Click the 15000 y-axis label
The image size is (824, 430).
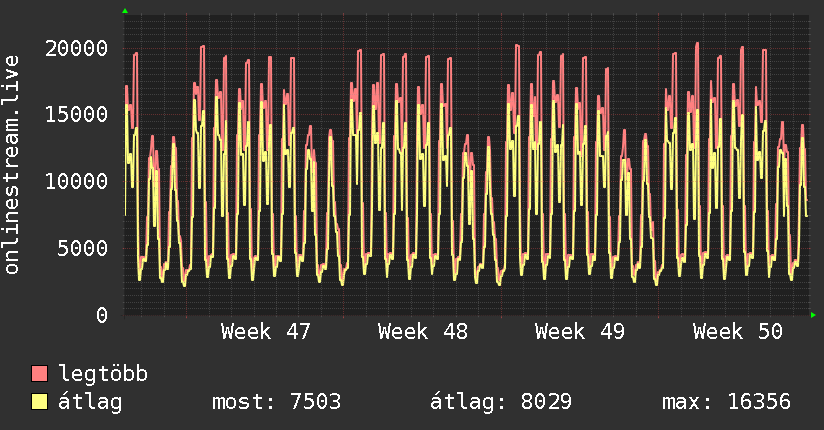pos(76,115)
